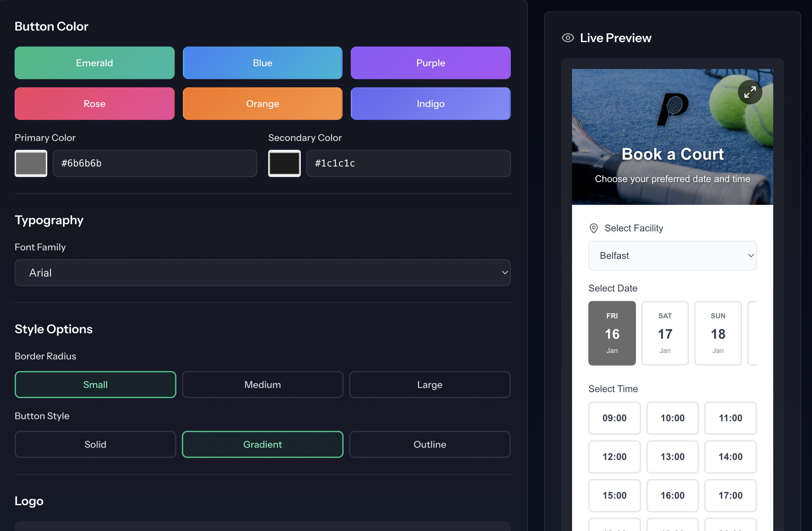
Task: Pick Fri 16 Jan date card
Action: coord(612,333)
